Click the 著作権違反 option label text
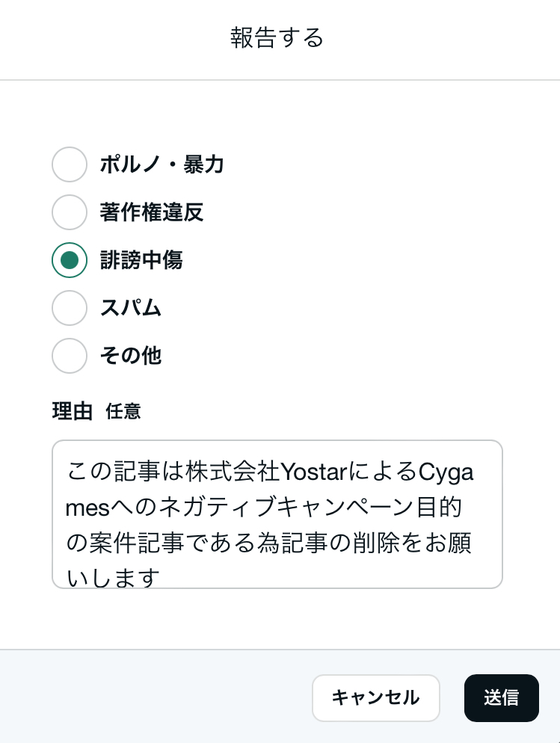The height and width of the screenshot is (743, 560). (152, 212)
